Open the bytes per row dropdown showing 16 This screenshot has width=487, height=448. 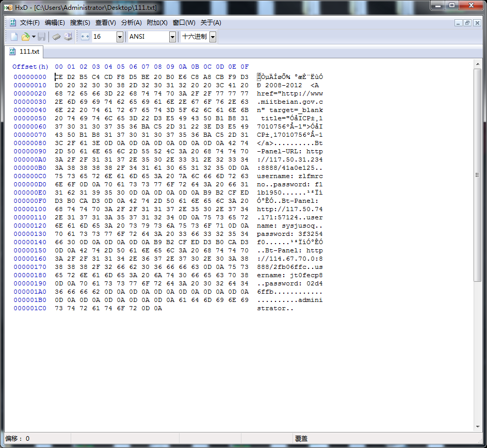(x=120, y=37)
